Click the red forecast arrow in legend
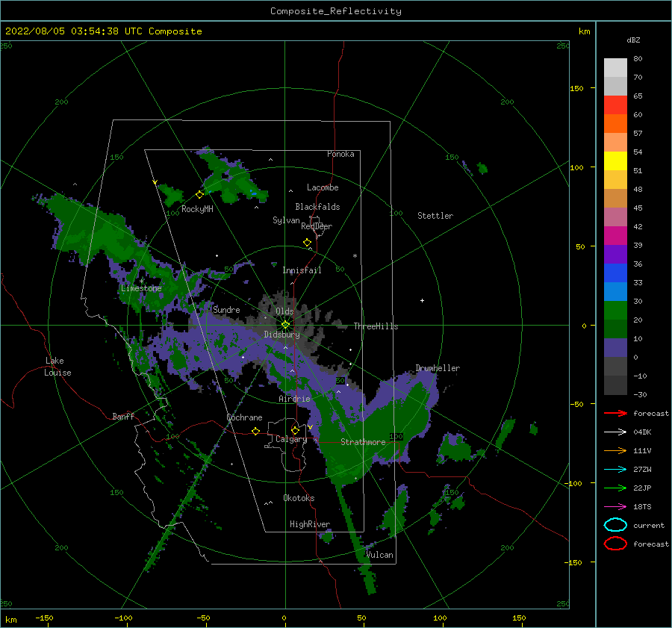 click(615, 413)
